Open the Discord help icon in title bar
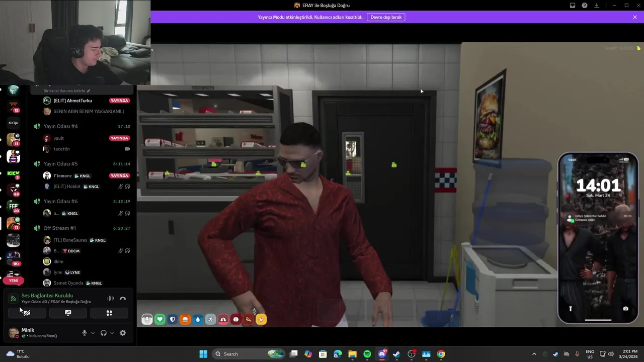The image size is (644, 362). [585, 6]
